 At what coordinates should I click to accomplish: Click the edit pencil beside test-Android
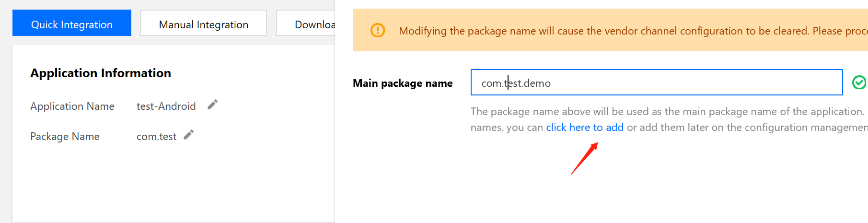tap(213, 105)
